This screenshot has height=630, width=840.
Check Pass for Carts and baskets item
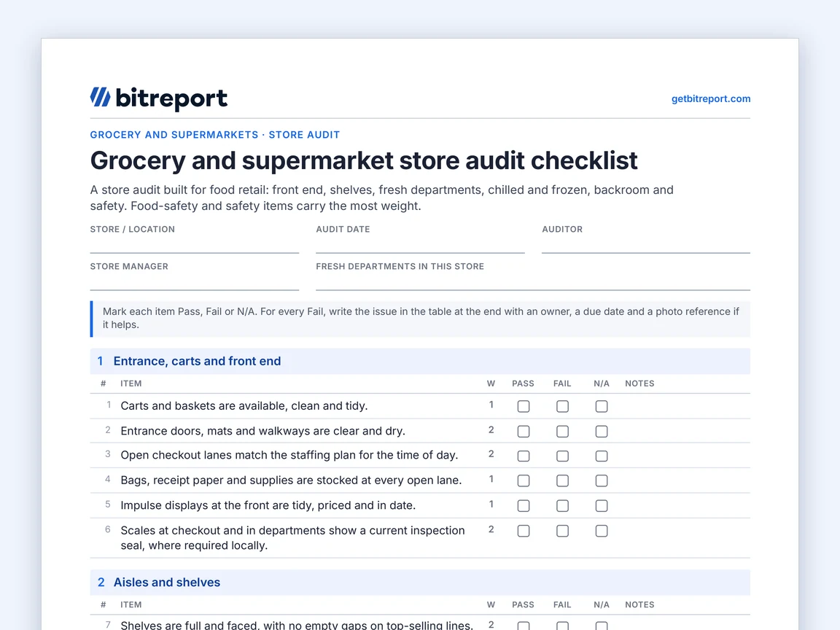click(524, 407)
